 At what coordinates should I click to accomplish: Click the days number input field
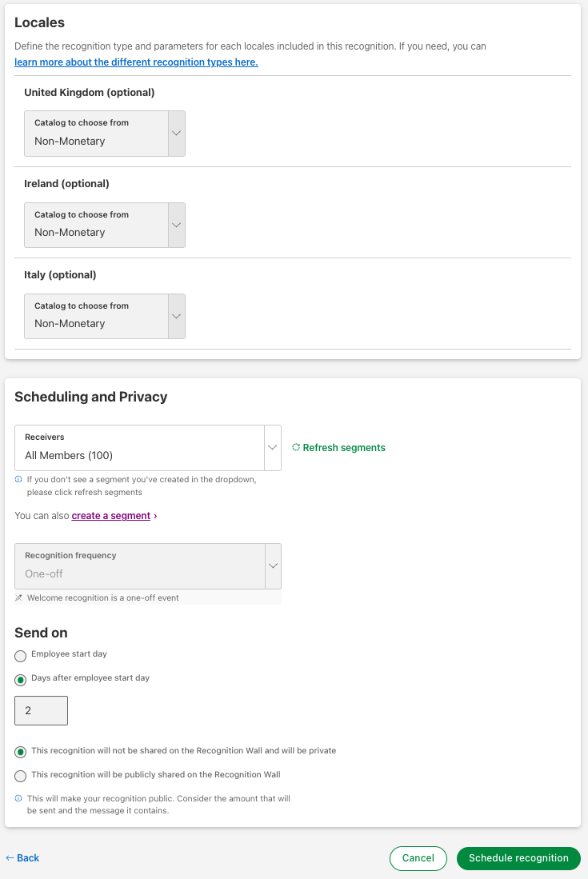[41, 710]
